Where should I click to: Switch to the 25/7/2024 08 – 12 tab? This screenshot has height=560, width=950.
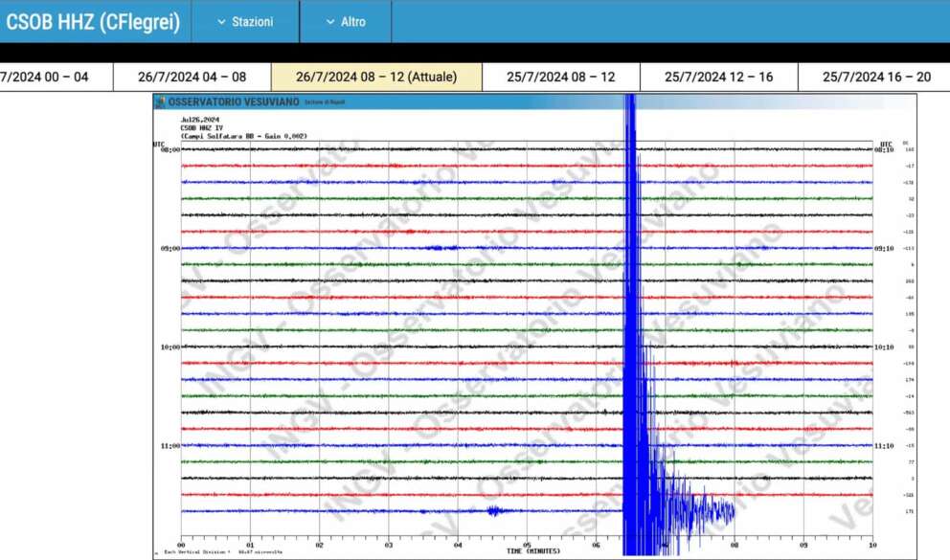click(560, 77)
